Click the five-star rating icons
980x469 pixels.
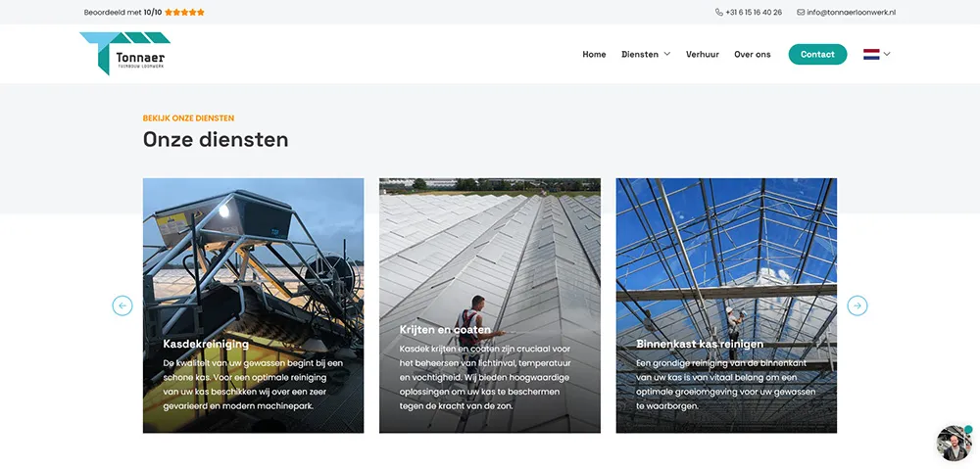[x=184, y=12]
